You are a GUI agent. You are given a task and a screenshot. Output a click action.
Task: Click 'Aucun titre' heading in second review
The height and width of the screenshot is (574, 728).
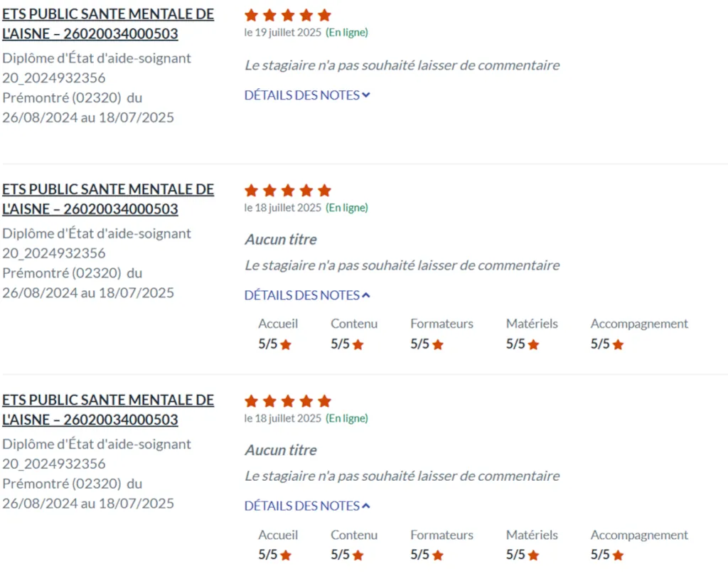[x=281, y=240]
